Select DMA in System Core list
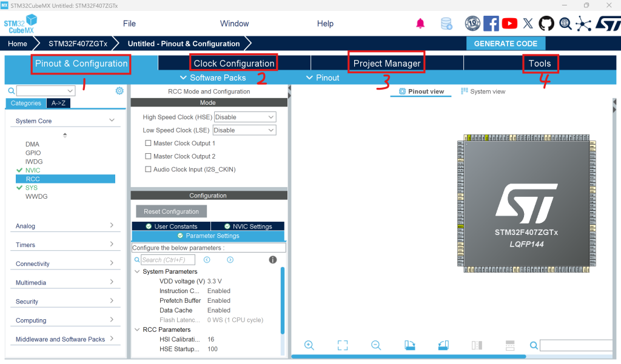 (32, 144)
